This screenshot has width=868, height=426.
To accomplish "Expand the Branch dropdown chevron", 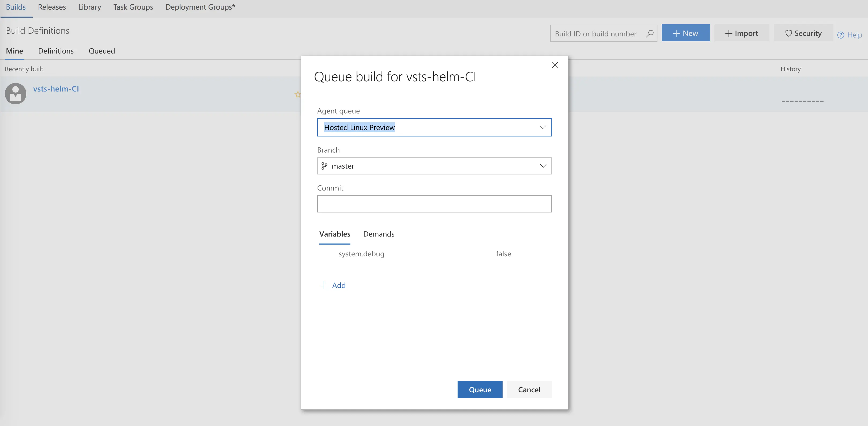I will (543, 166).
